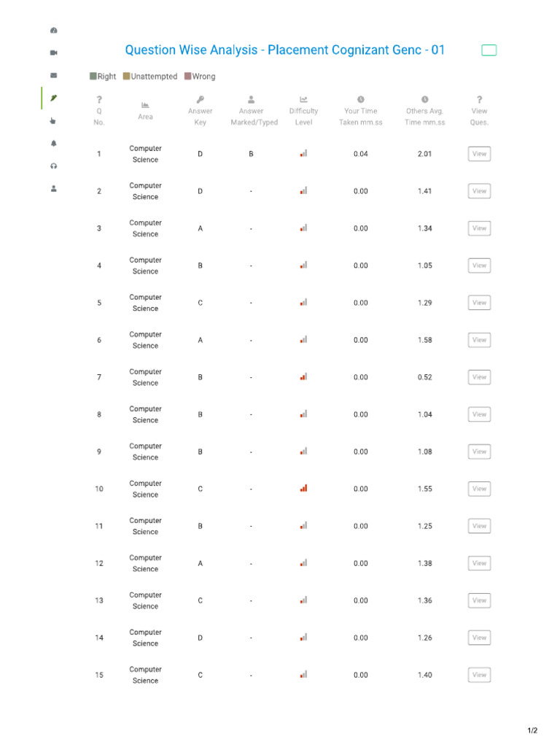
Task: Open the View button for question 10
Action: pos(479,489)
